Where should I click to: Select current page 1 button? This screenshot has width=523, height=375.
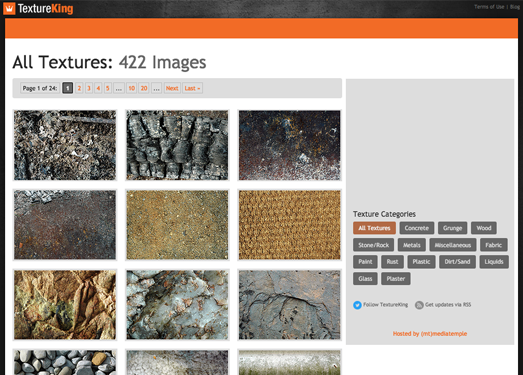[x=68, y=88]
